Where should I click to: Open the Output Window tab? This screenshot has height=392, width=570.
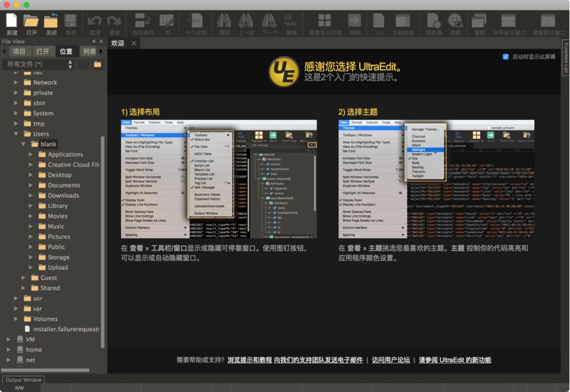(x=24, y=380)
